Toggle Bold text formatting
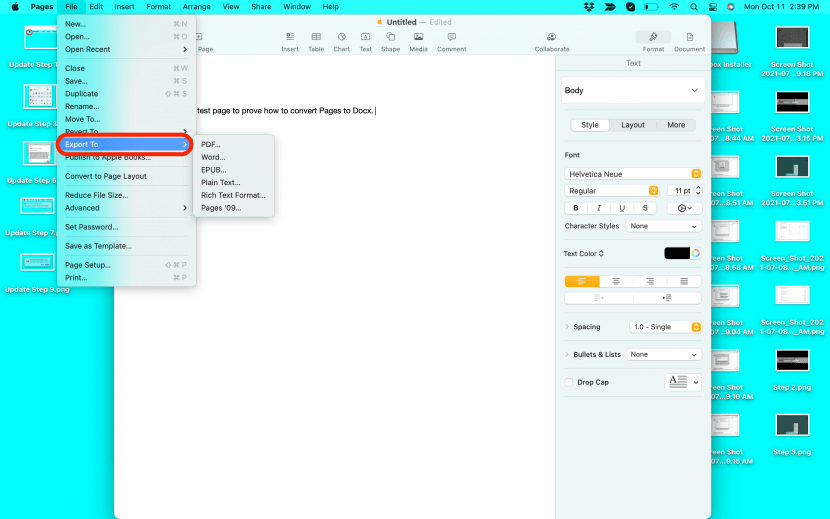 (576, 208)
